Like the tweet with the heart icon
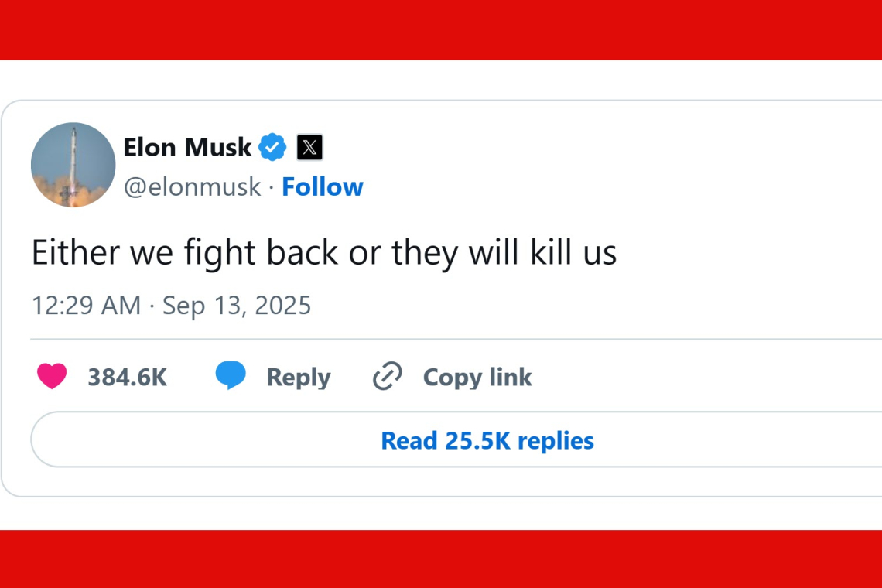 point(51,377)
